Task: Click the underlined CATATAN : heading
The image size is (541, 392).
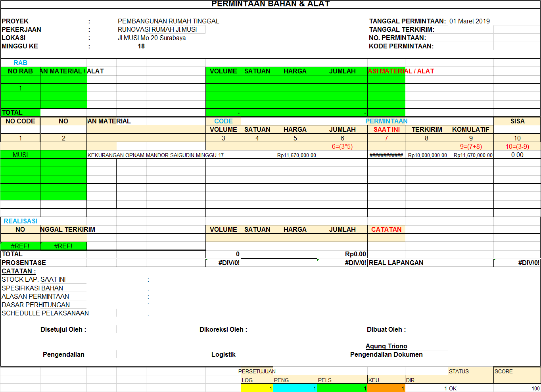Action: [x=19, y=271]
